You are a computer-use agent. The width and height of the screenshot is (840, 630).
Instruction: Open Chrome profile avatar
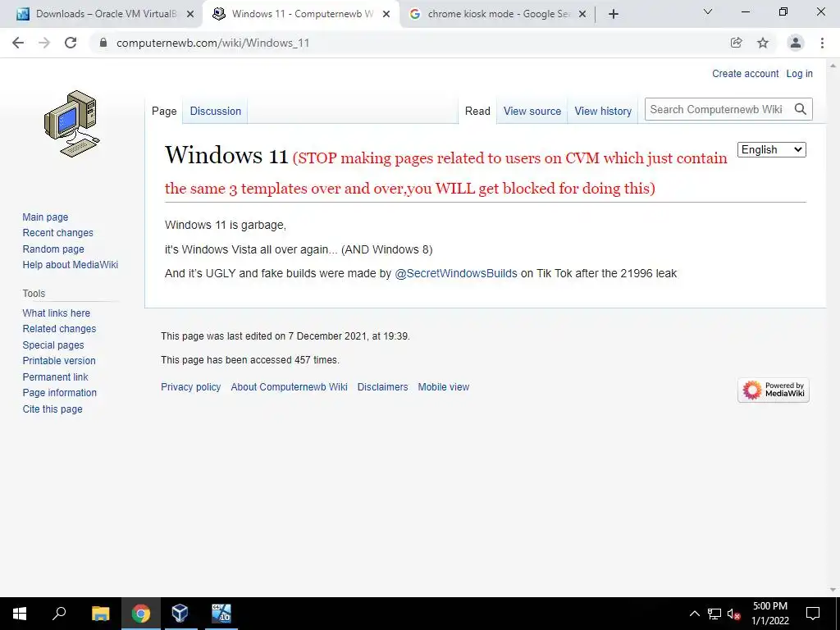796,43
